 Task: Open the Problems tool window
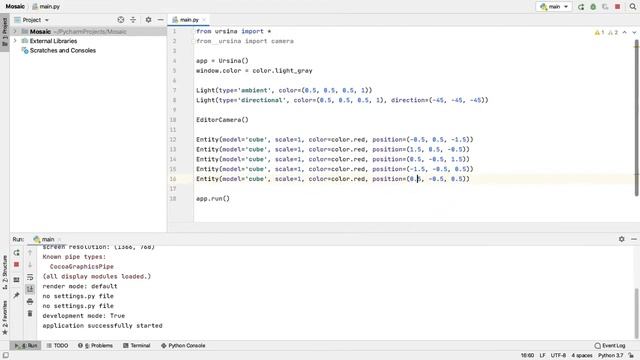[x=95, y=345]
